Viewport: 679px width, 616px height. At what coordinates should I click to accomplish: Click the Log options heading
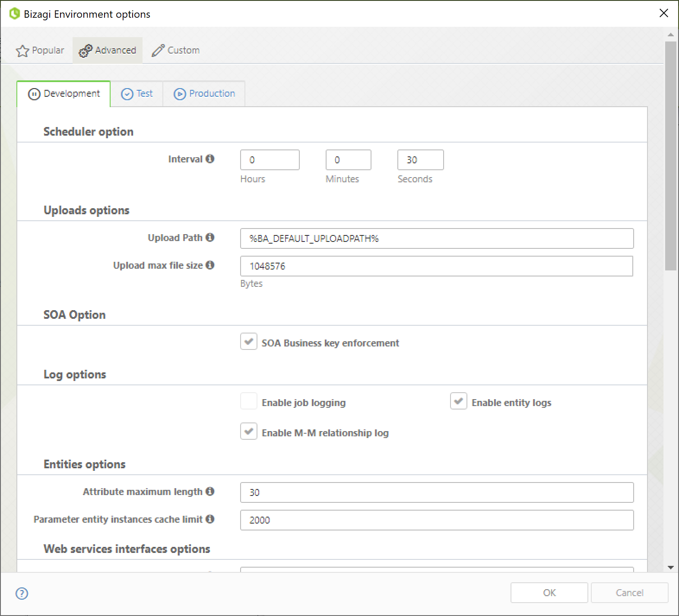(75, 375)
